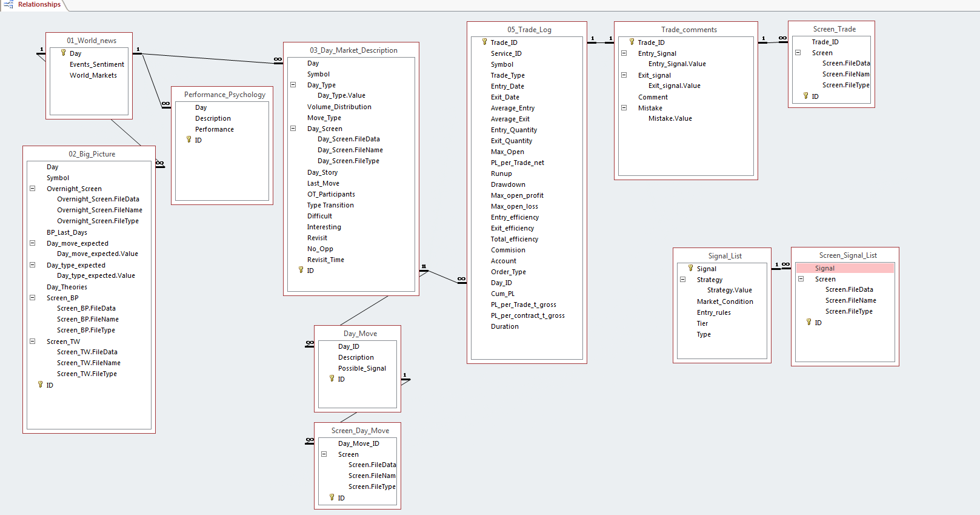This screenshot has width=980, height=515.
Task: Select the 01_World_news table title
Action: point(92,41)
